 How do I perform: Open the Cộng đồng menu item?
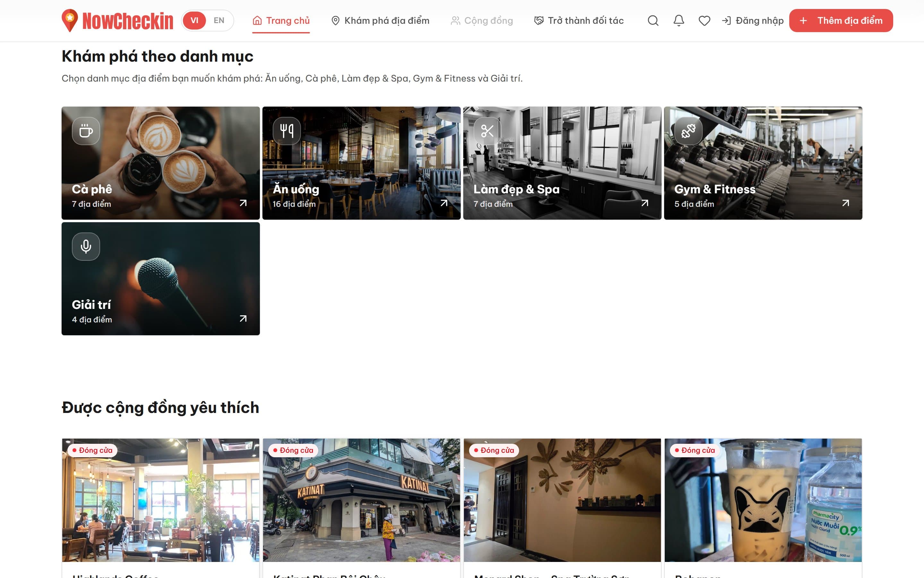482,21
